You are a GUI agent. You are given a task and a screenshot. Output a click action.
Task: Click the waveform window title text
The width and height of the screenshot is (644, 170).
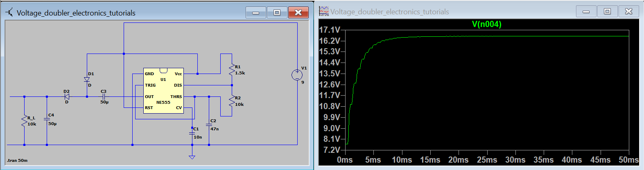[x=390, y=12]
